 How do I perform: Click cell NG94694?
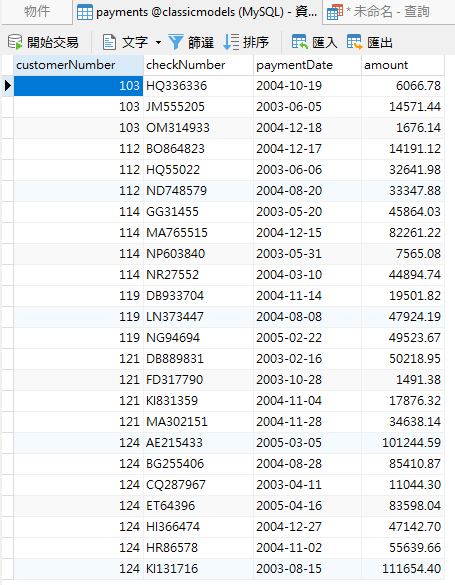click(x=198, y=338)
